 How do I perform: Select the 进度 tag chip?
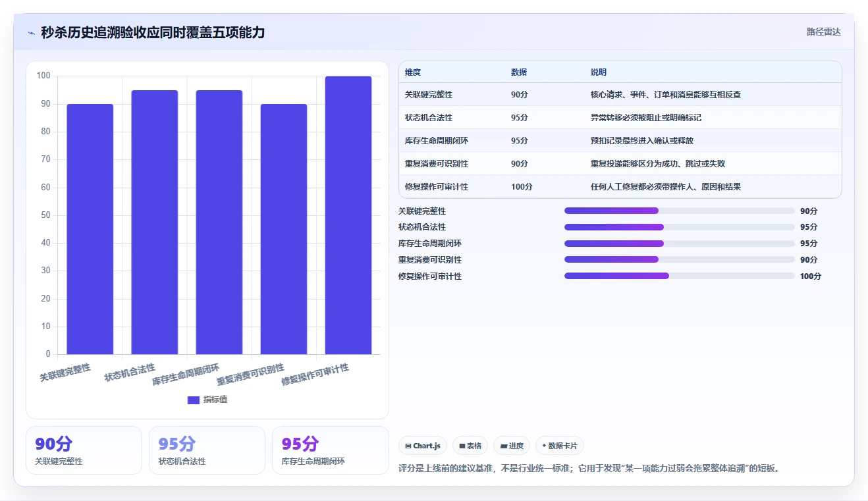(512, 446)
